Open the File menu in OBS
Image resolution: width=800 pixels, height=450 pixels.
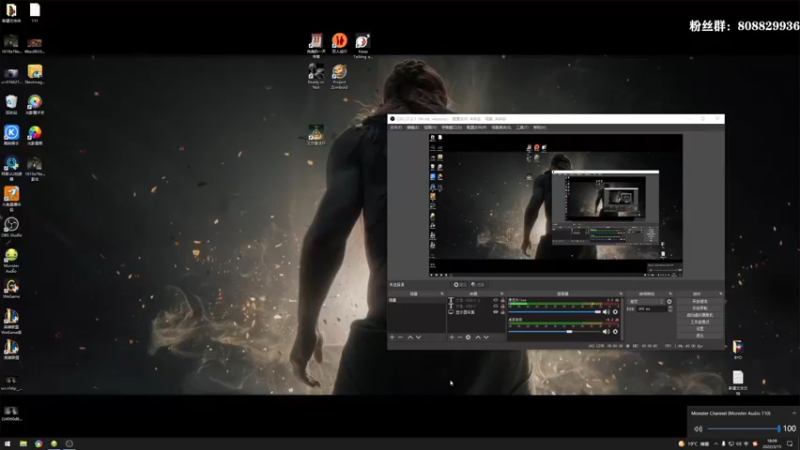(x=396, y=128)
